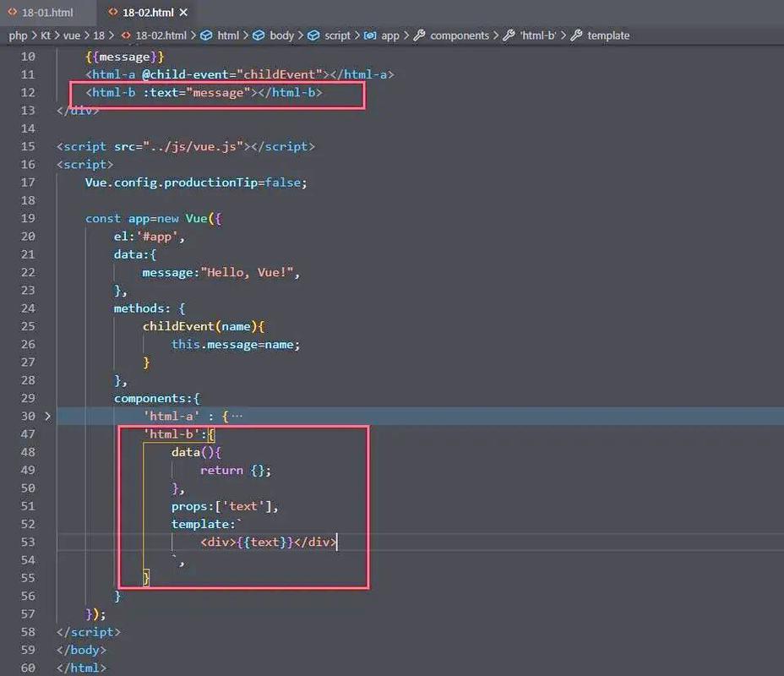Expand the folded 'html-a' block at line 30

coord(47,416)
